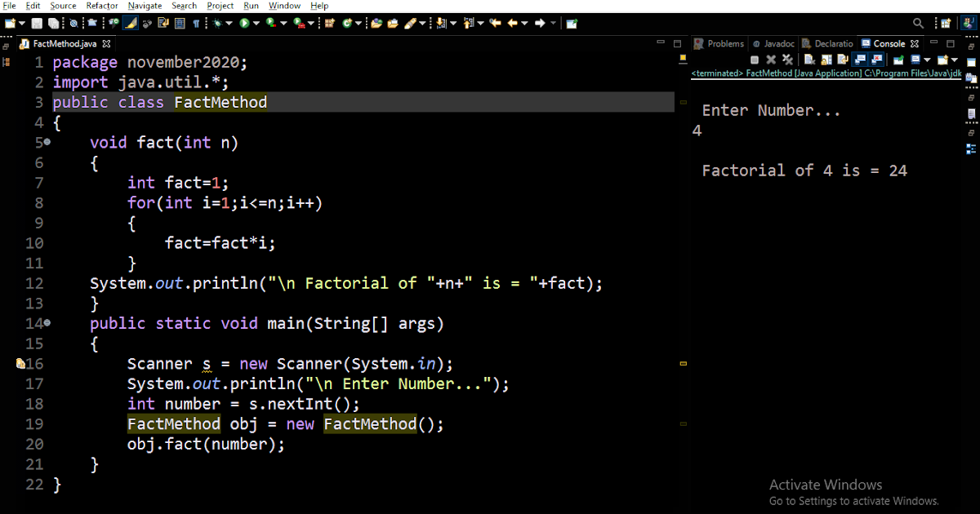The width and height of the screenshot is (980, 514).
Task: Click the Debug icon in the toolbar
Action: pos(217,23)
